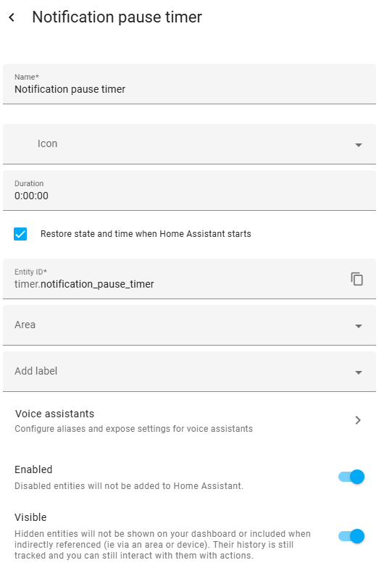This screenshot has height=568, width=392.
Task: Click the Restore state checkbox label text
Action: [146, 234]
